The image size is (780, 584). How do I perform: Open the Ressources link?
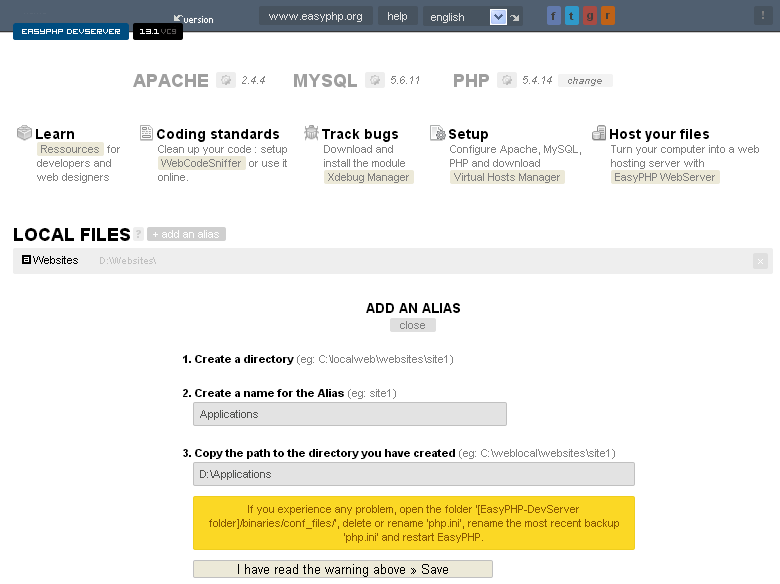tap(70, 149)
